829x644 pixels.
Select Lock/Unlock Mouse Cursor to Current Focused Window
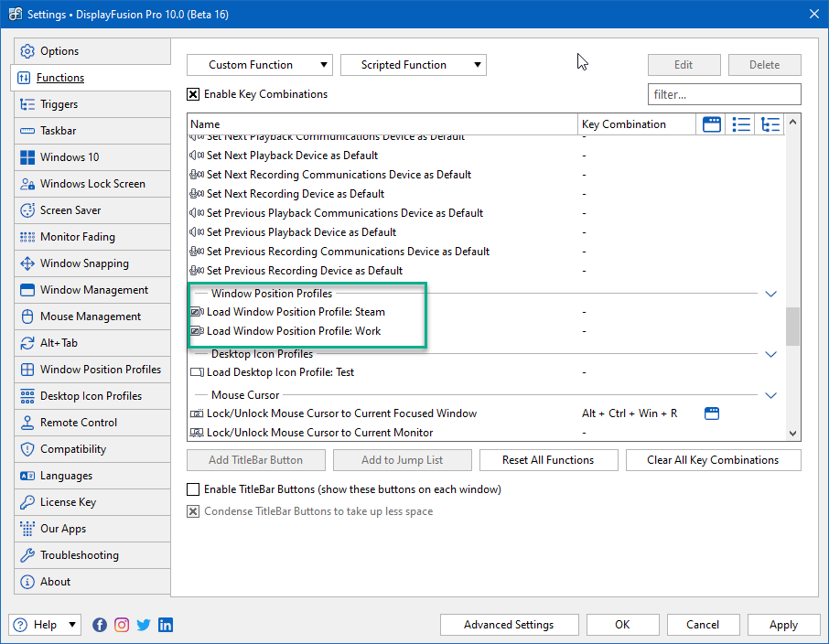point(487,413)
